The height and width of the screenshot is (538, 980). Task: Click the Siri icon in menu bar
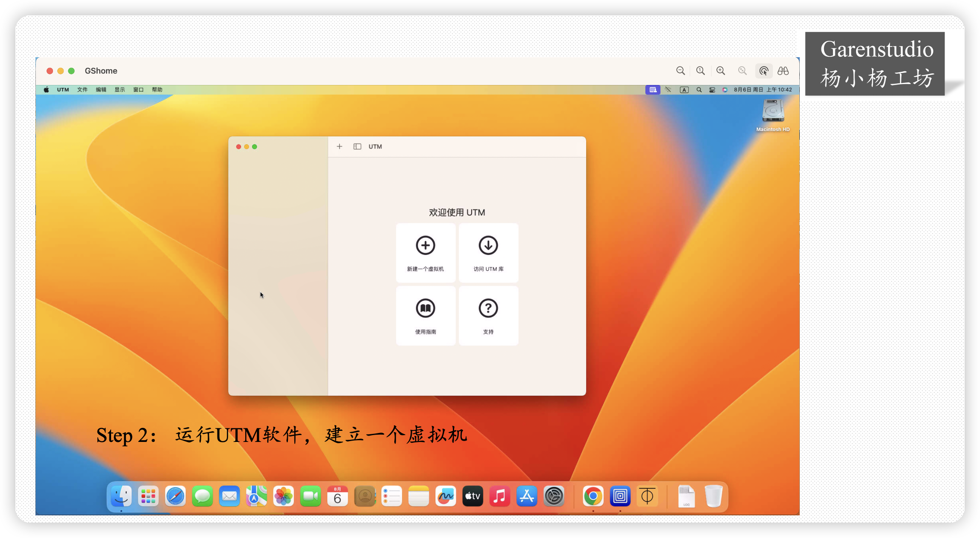pos(725,90)
